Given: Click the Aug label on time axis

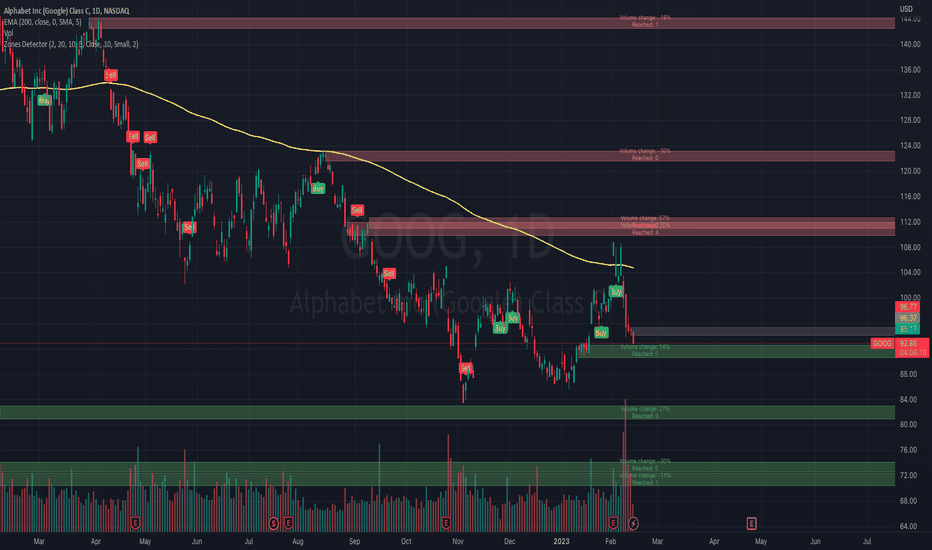Looking at the screenshot, I should (x=298, y=541).
